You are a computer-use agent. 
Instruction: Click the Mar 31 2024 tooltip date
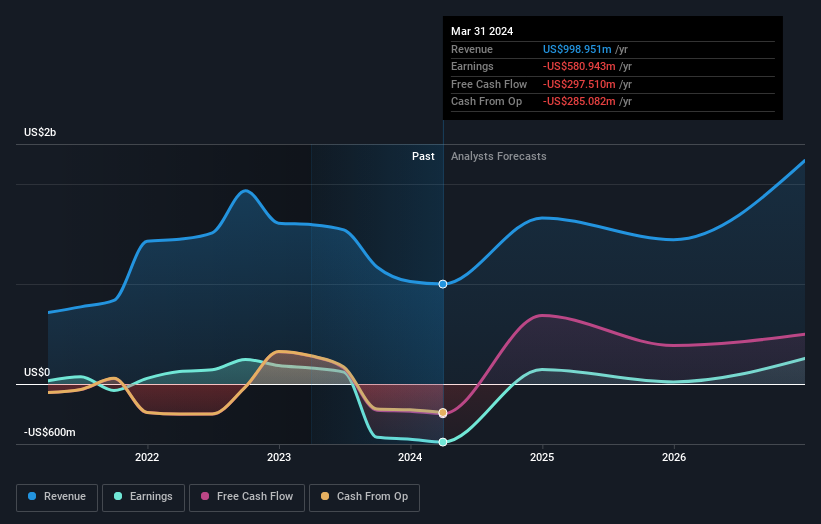click(x=482, y=31)
